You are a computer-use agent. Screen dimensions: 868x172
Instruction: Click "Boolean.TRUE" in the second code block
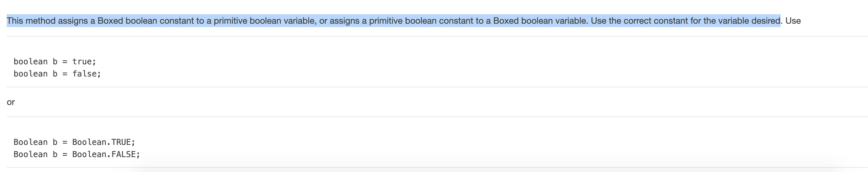tap(101, 142)
